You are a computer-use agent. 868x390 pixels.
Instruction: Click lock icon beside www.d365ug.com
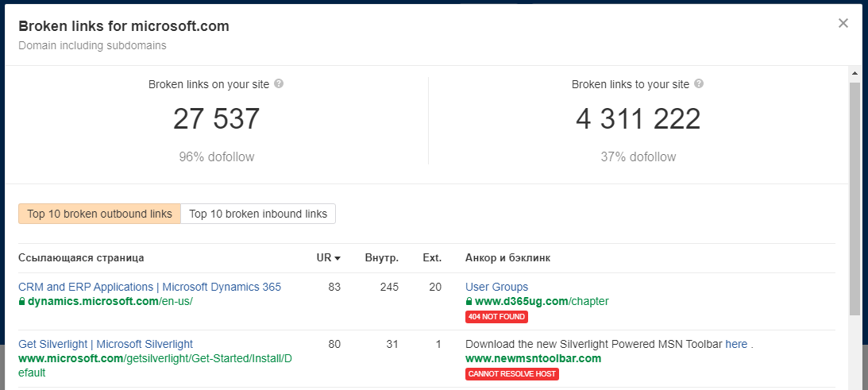pyautogui.click(x=469, y=301)
